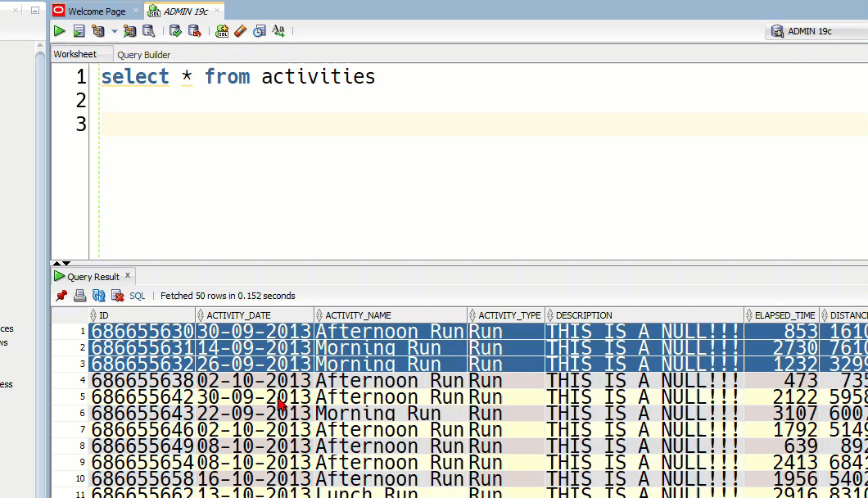
Task: Click the delete row icon in results toolbar
Action: (117, 296)
